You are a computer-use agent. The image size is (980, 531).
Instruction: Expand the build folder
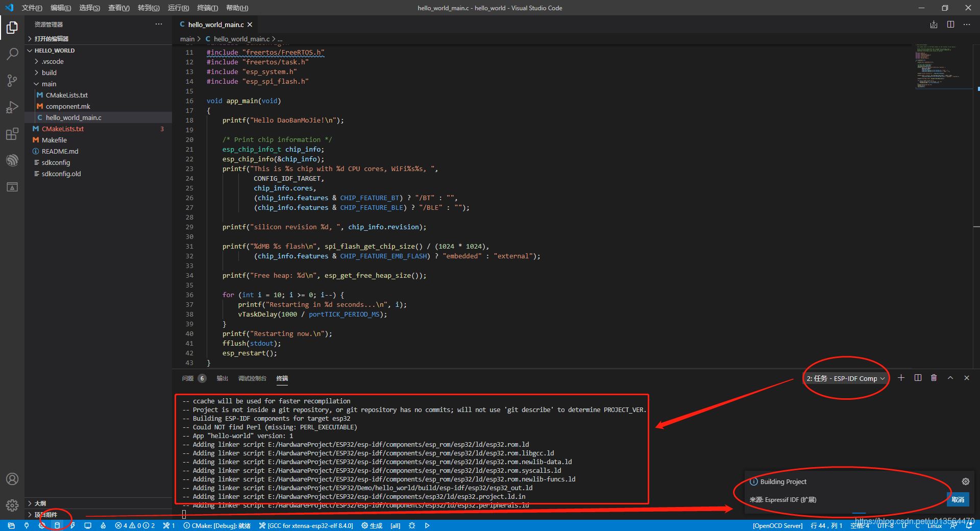coord(49,73)
